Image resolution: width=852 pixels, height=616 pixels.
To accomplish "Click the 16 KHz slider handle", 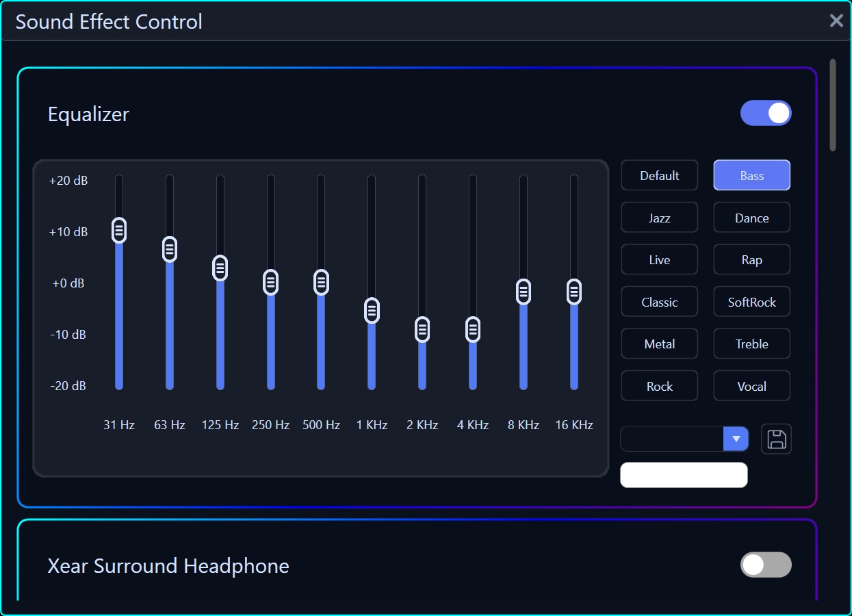I will 574,292.
